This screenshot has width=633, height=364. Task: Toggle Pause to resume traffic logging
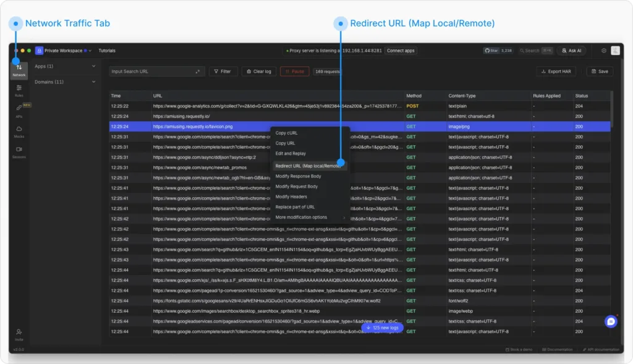pyautogui.click(x=295, y=71)
